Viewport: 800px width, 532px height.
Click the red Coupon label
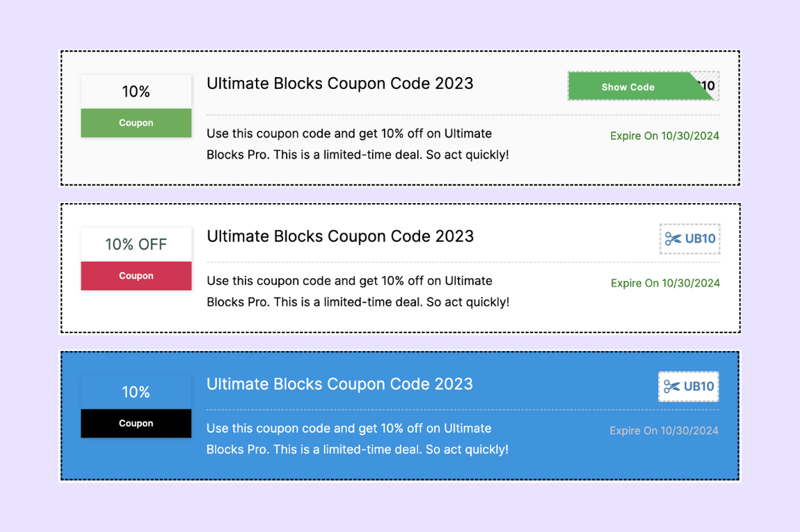point(136,276)
